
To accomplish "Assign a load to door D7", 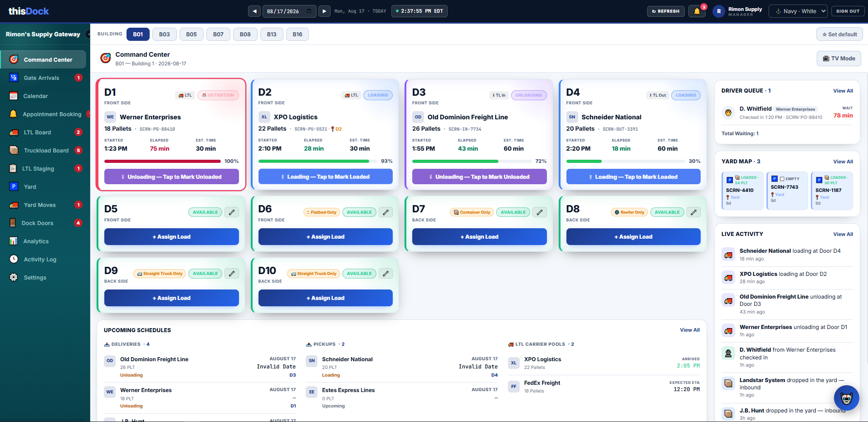I will [x=479, y=237].
